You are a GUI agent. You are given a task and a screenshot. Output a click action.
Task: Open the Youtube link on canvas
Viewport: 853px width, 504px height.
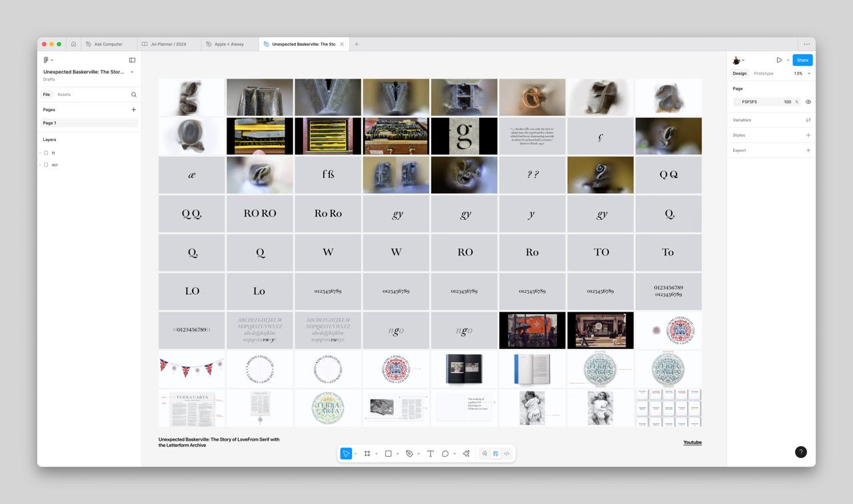[x=692, y=442]
